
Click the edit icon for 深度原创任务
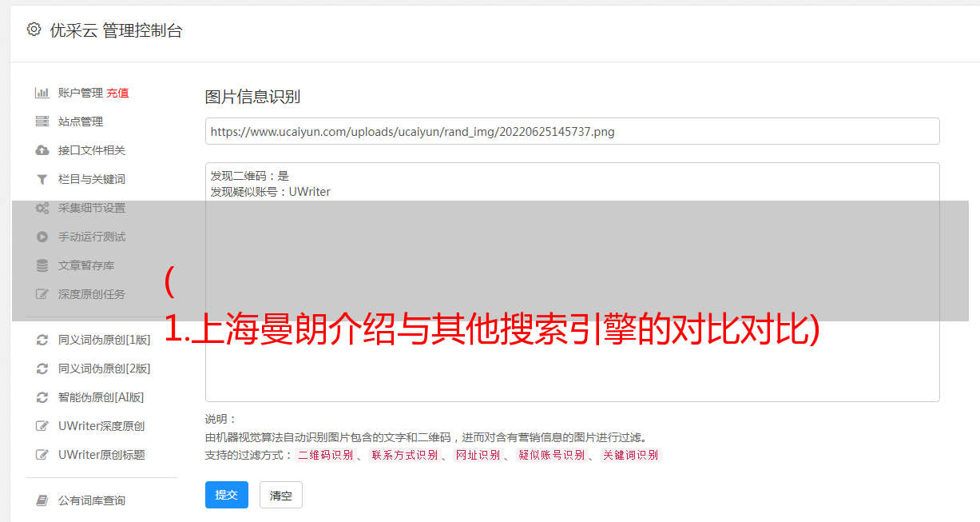[x=42, y=294]
